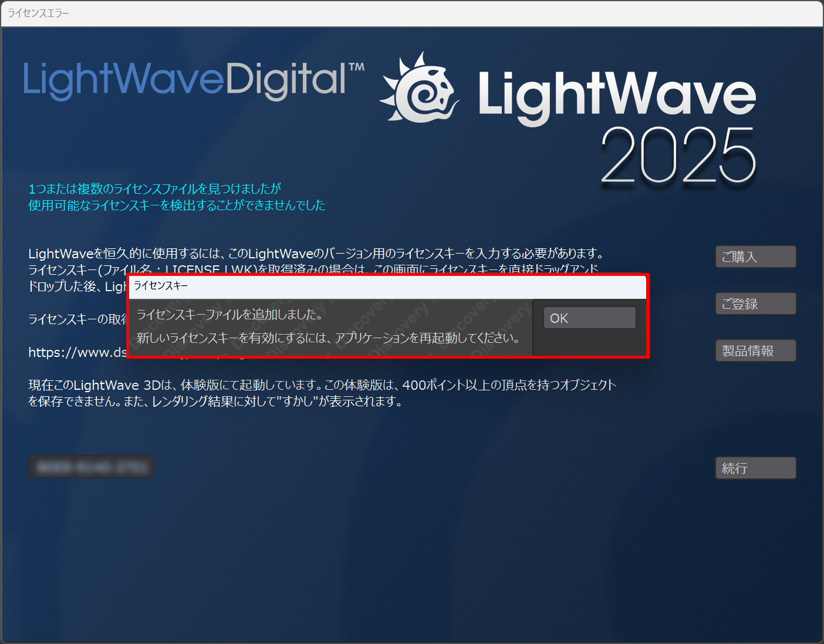
Task: Click the 体験版 trial version notice paragraph
Action: coord(322,393)
